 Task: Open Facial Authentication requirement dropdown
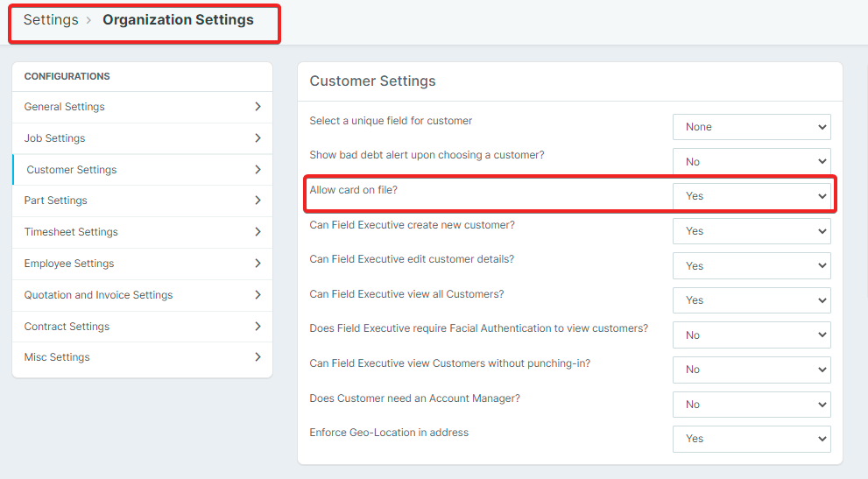(x=751, y=335)
